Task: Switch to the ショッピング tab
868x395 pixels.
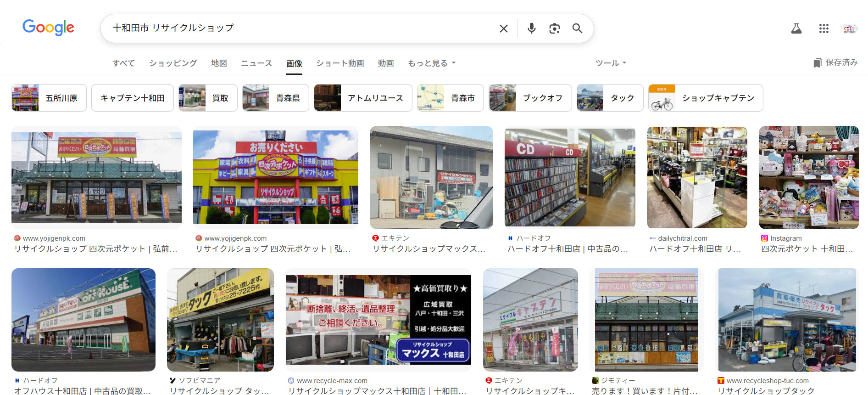Action: point(173,63)
